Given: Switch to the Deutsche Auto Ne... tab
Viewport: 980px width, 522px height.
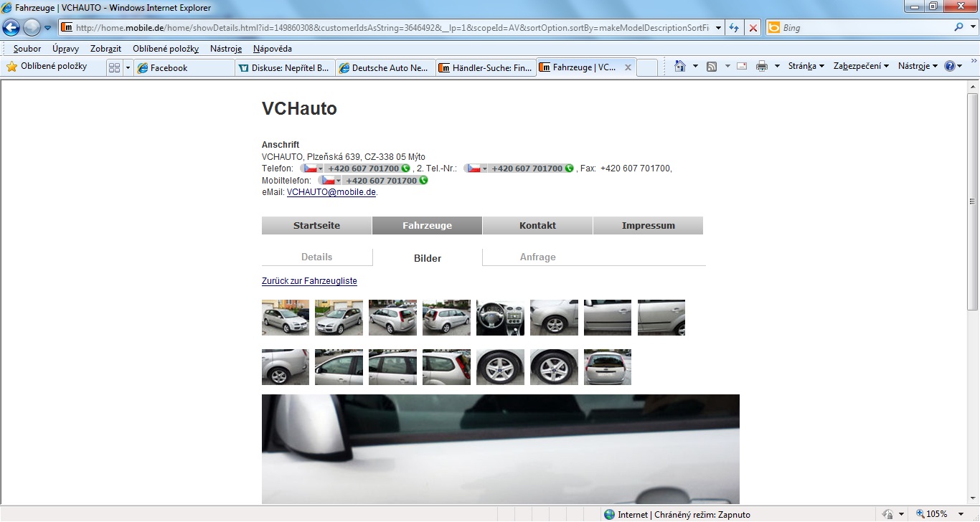Looking at the screenshot, I should [x=385, y=68].
